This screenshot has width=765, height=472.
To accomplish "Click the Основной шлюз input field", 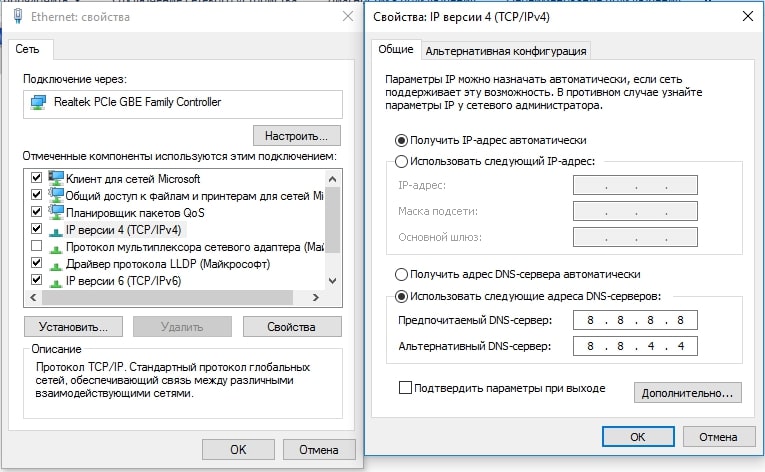I will click(x=635, y=237).
